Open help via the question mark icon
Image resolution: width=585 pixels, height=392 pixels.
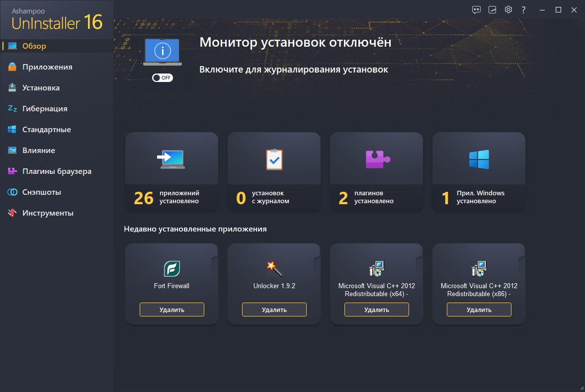pyautogui.click(x=524, y=10)
